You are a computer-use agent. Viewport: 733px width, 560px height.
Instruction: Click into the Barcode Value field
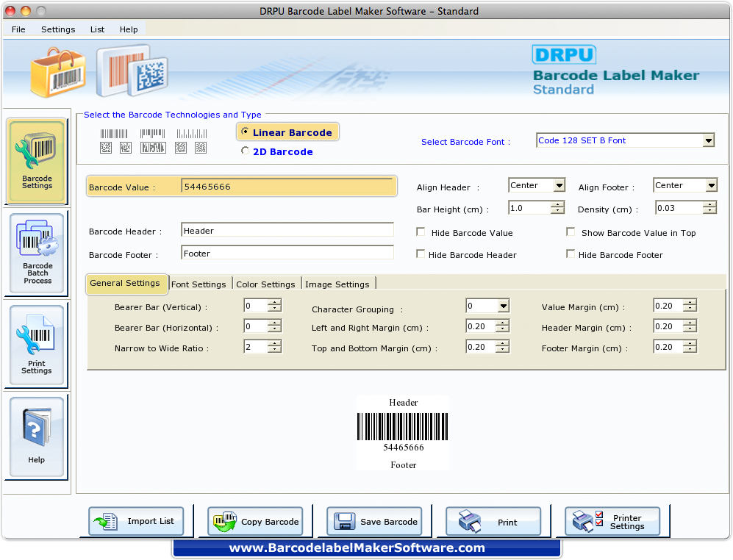tap(287, 187)
